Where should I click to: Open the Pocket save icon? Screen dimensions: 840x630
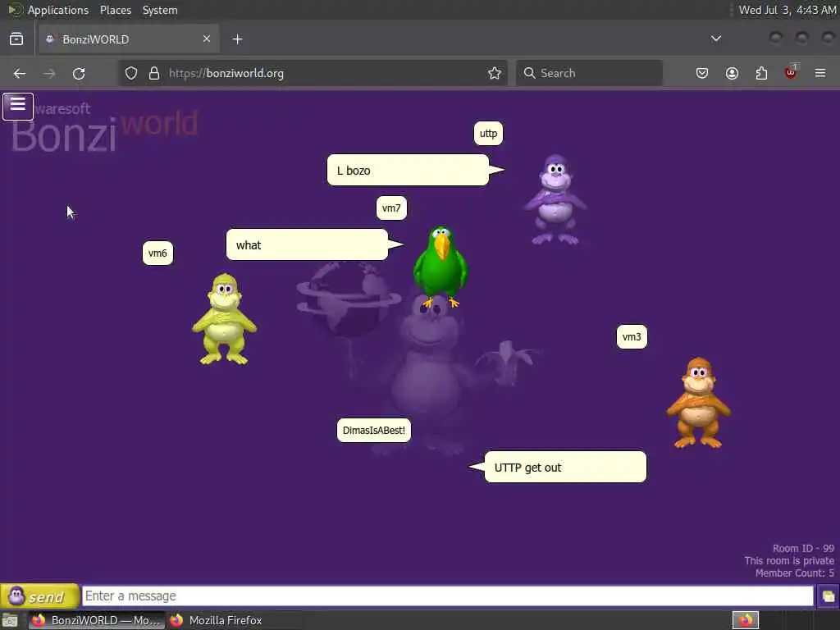[x=702, y=73]
